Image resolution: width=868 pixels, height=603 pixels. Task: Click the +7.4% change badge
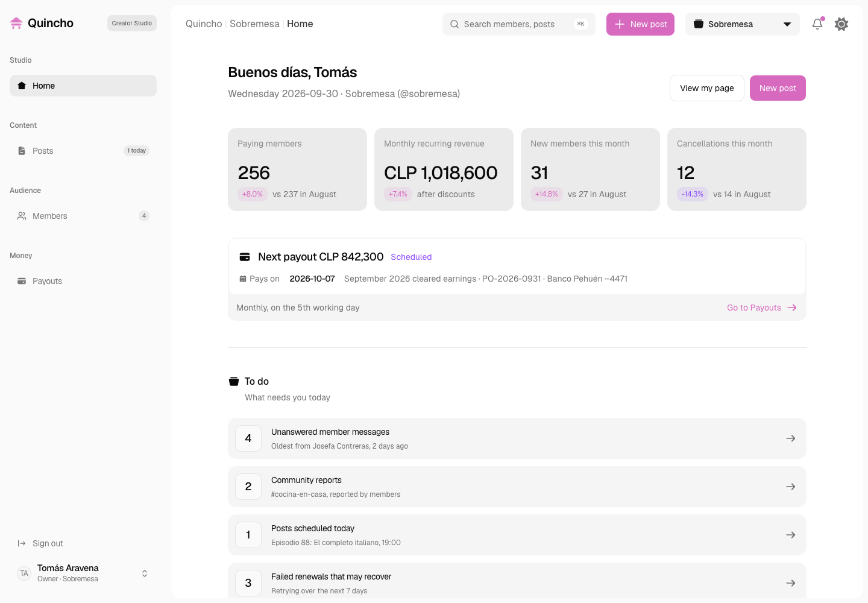pyautogui.click(x=398, y=194)
